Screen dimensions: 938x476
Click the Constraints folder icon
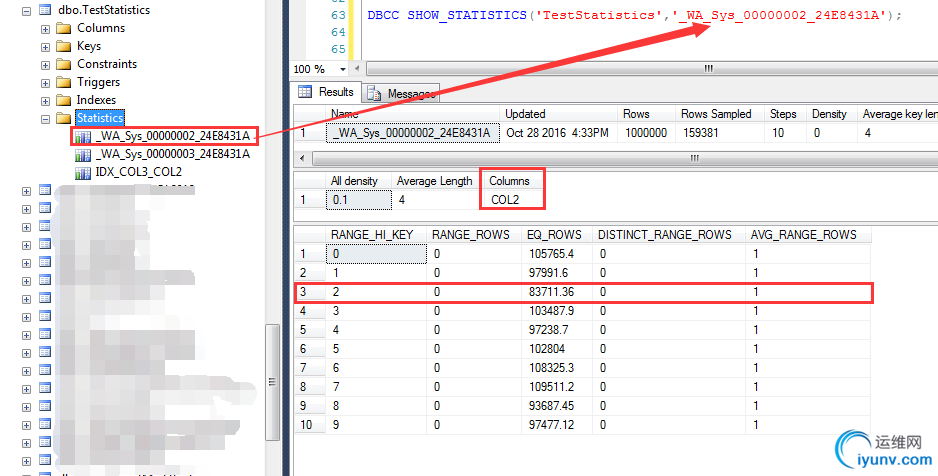coord(63,64)
